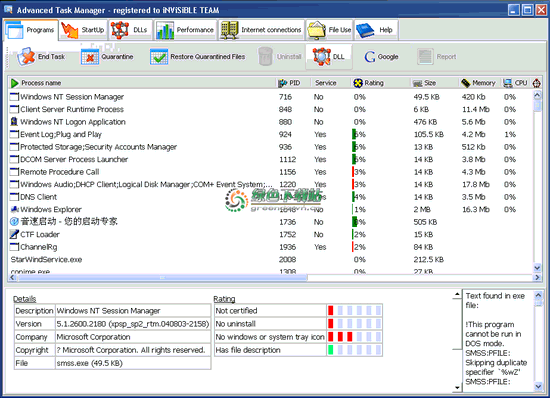The image size is (550, 398).
Task: Sort by the Service column header
Action: point(331,83)
